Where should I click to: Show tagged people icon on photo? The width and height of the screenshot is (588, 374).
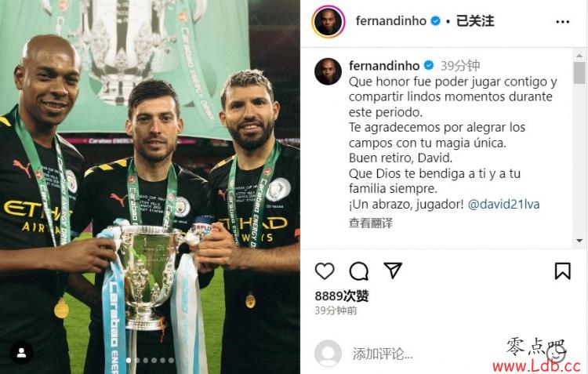tap(21, 352)
